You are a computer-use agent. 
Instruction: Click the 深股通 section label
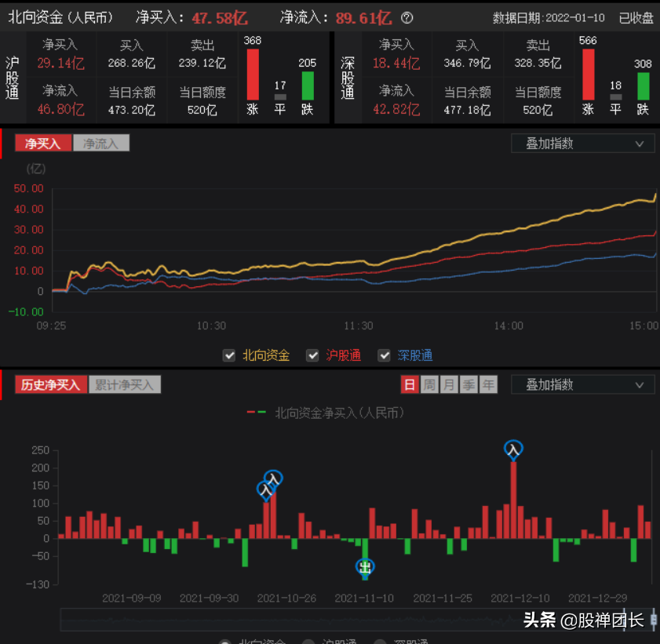348,78
